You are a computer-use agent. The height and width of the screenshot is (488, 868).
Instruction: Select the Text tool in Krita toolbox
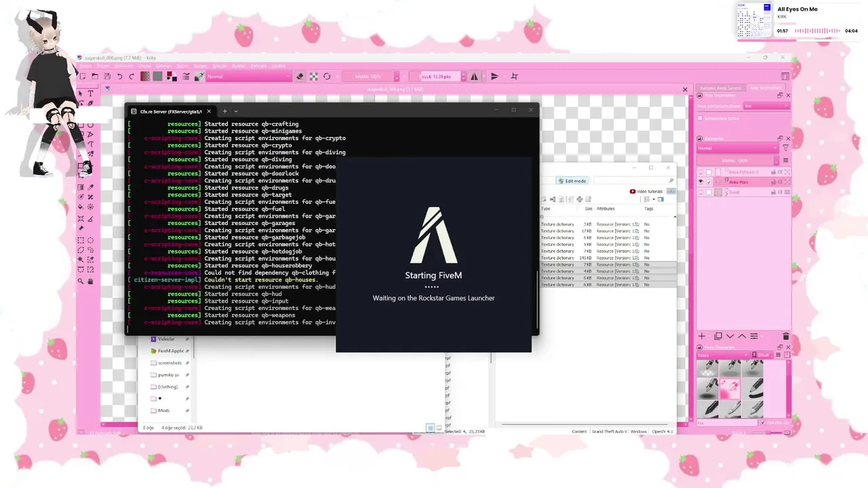coord(90,94)
